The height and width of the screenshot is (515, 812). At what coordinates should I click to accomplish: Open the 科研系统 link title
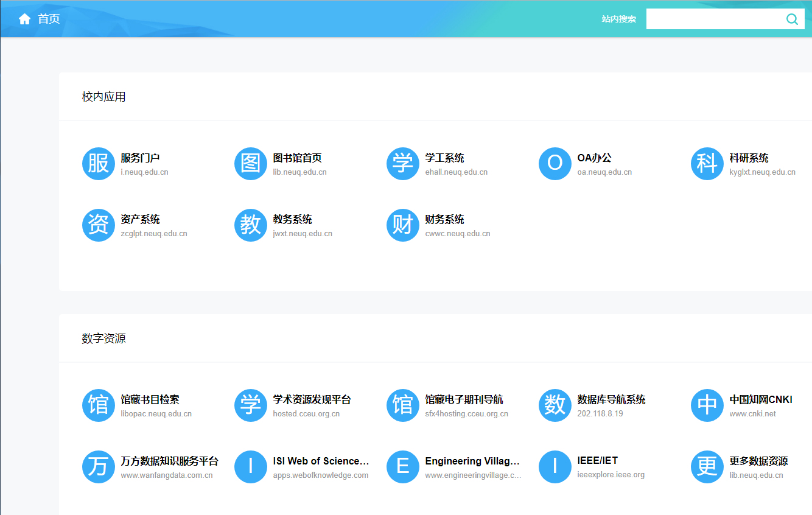(x=749, y=158)
